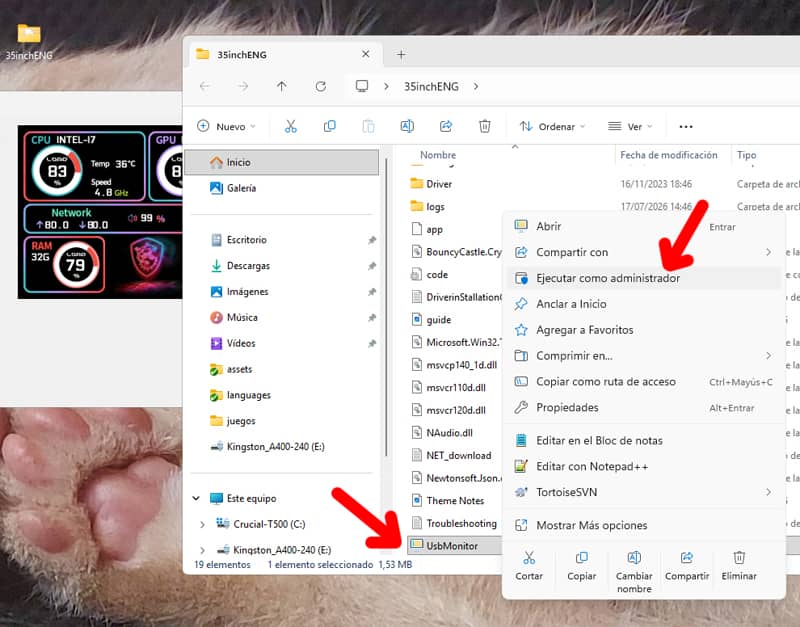
Task: Sort by Nombre column header
Action: click(438, 155)
